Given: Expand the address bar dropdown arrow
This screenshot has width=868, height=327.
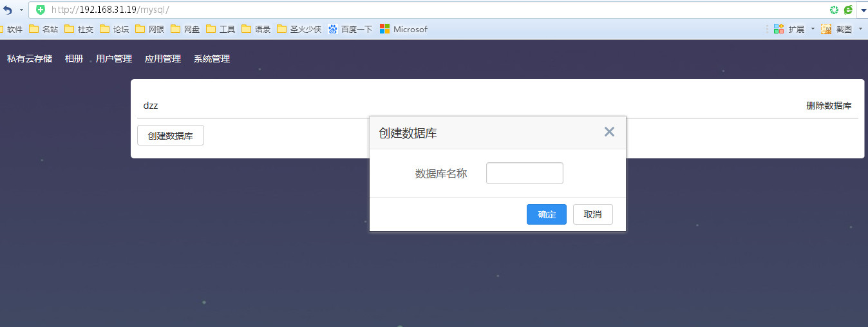Looking at the screenshot, I should coord(863,10).
